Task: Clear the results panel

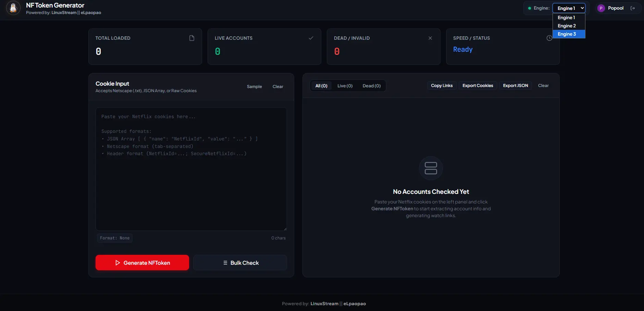Action: [543, 86]
